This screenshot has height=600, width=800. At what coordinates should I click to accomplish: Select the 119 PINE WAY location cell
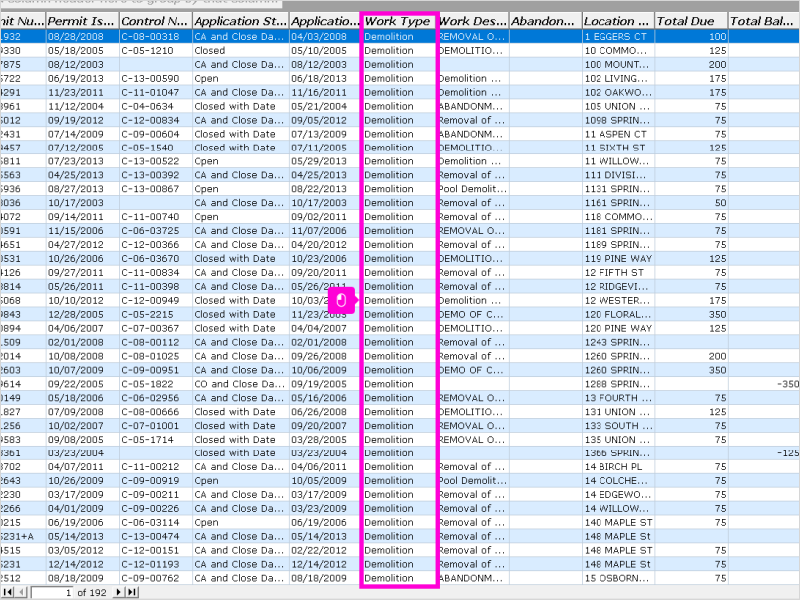(x=618, y=259)
